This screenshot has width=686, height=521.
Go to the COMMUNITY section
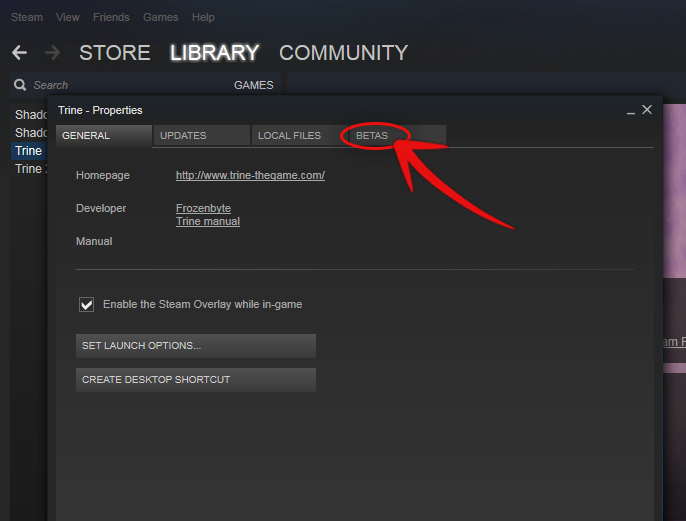pos(343,53)
